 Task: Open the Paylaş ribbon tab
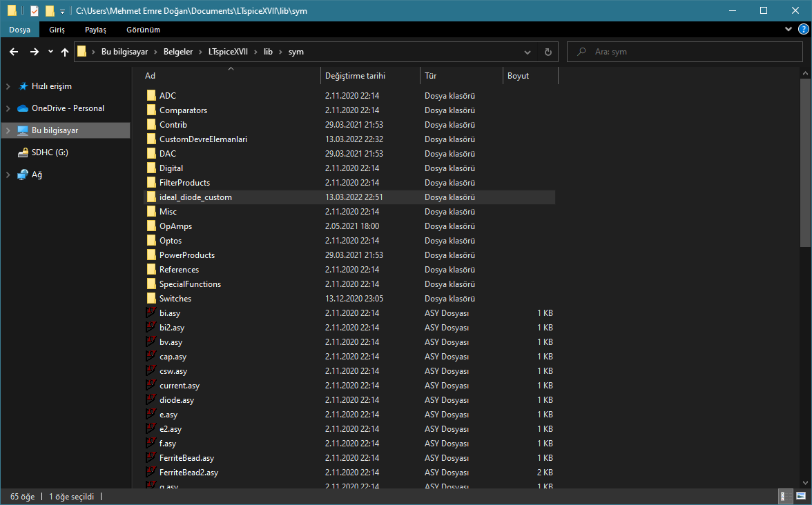click(95, 30)
